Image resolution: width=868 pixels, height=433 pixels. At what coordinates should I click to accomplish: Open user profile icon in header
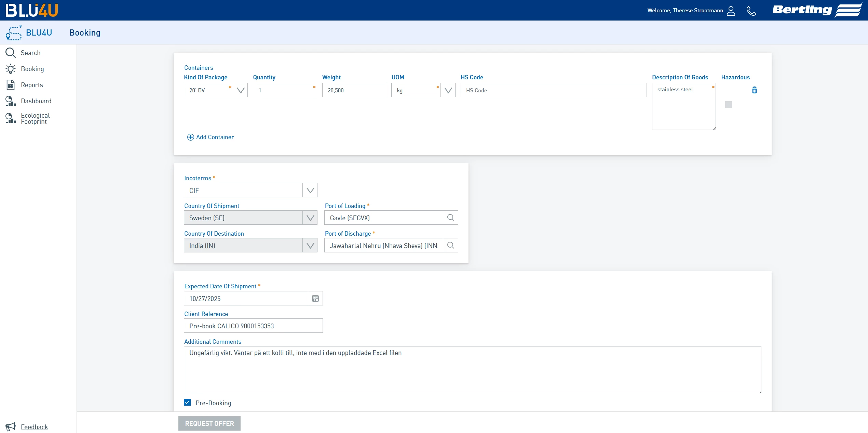731,11
